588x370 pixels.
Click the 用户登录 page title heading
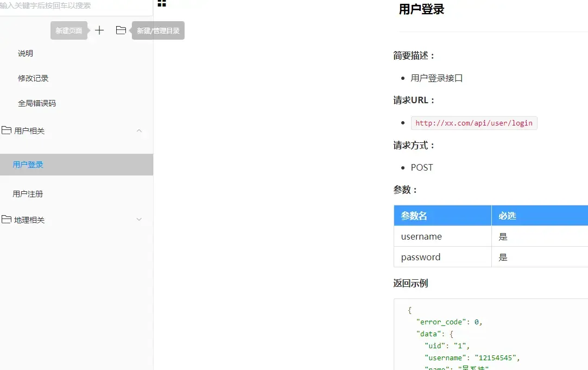[x=421, y=9]
